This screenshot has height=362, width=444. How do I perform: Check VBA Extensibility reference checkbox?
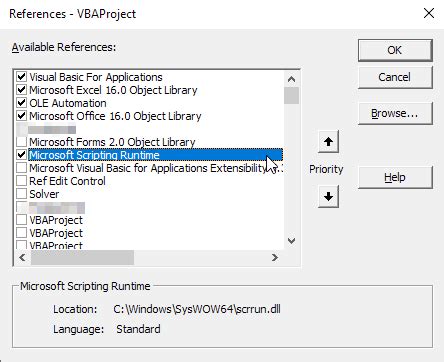click(22, 168)
